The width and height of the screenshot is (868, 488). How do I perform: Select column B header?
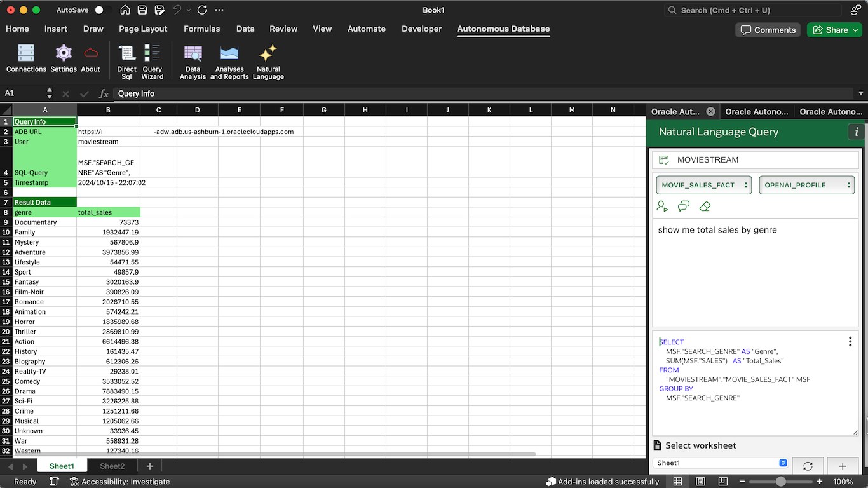108,110
